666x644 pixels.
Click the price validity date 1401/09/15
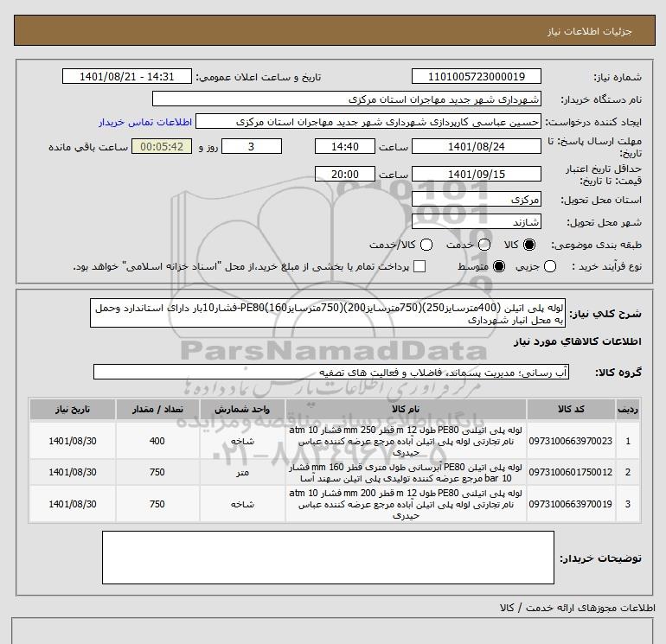[x=476, y=174]
